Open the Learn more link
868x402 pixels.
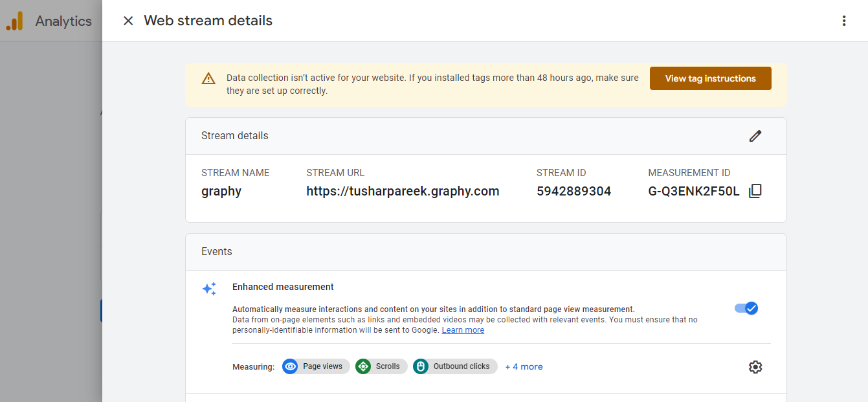tap(463, 330)
